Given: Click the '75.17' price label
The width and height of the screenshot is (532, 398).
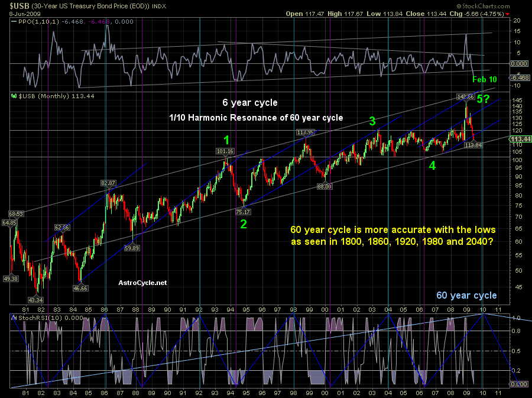Looking at the screenshot, I should [x=243, y=212].
